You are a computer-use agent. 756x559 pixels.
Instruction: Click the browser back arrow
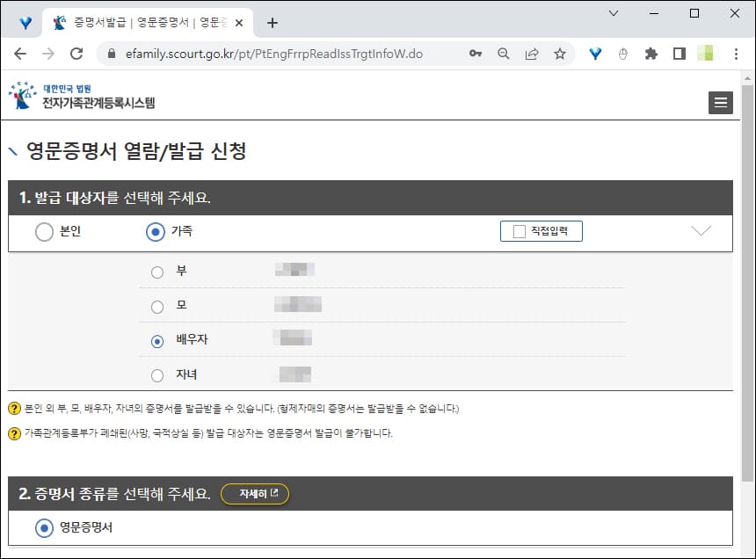tap(20, 54)
